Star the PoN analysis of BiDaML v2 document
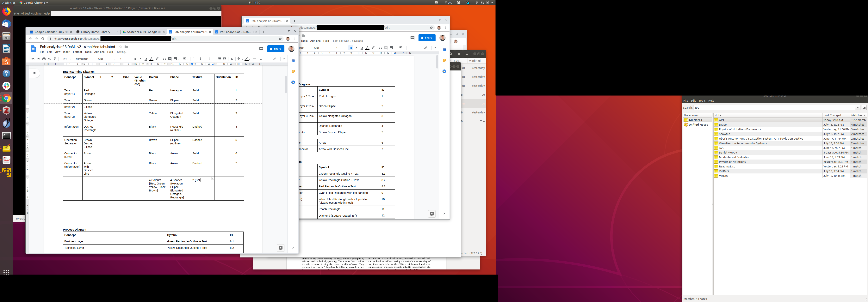868x302 pixels. pos(121,47)
